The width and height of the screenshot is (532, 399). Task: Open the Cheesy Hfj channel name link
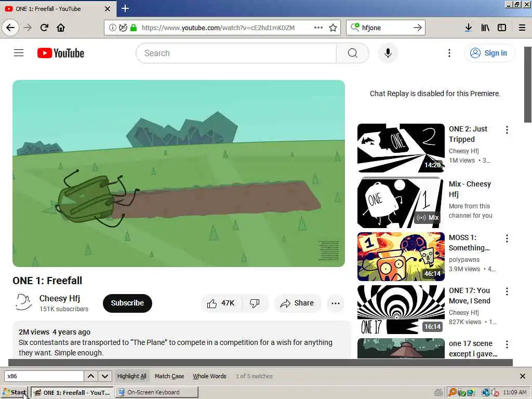pos(60,298)
